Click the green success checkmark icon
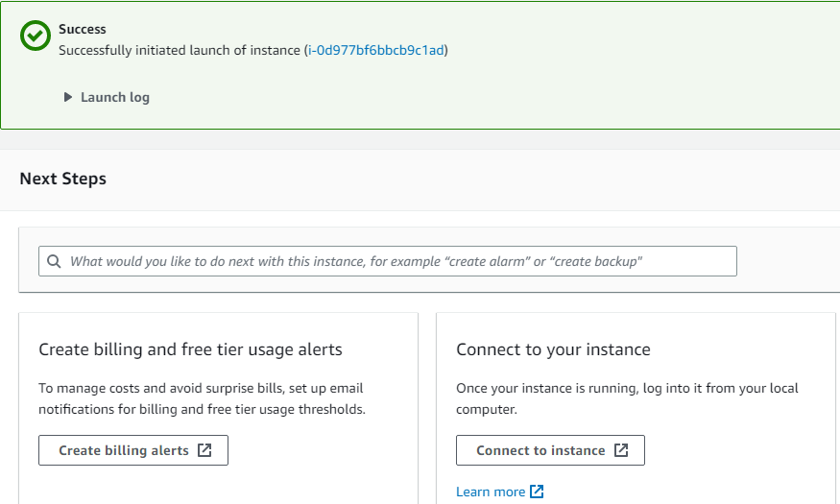The width and height of the screenshot is (840, 504). [x=36, y=36]
